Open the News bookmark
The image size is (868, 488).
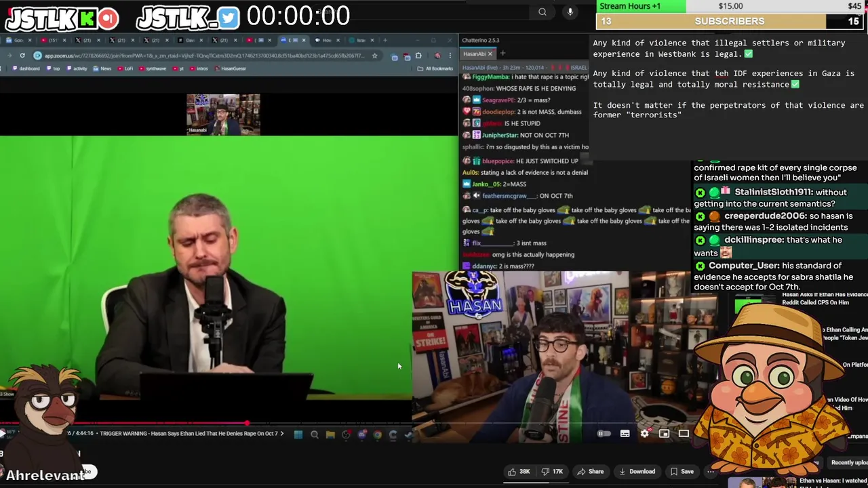click(102, 68)
